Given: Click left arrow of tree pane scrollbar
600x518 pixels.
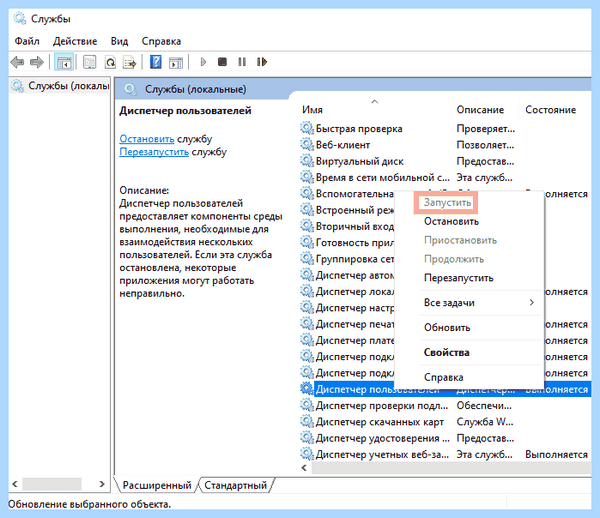Looking at the screenshot, I should (x=15, y=484).
